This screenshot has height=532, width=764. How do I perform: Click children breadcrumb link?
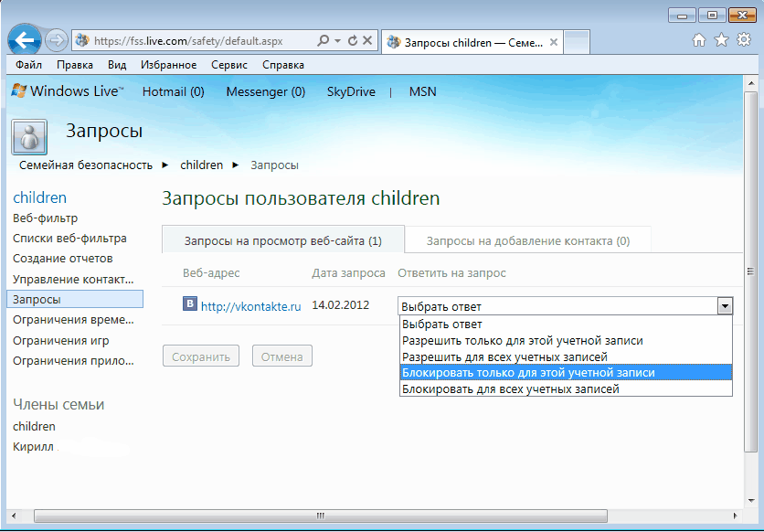[201, 165]
